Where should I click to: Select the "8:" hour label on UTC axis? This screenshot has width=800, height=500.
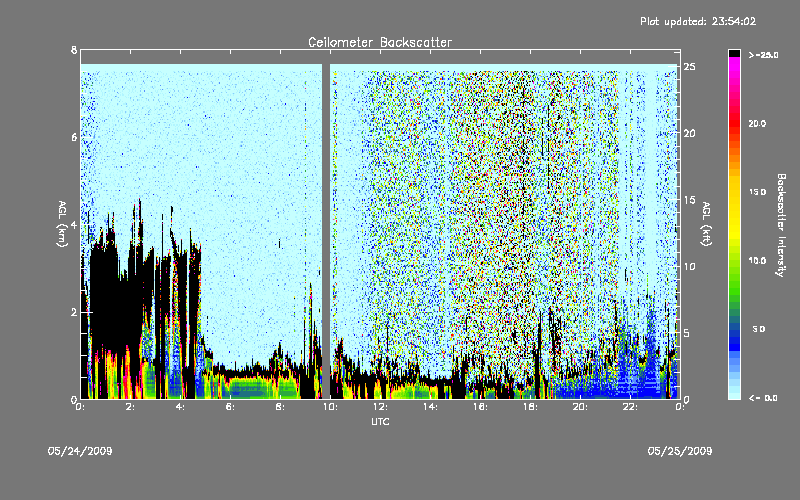point(281,407)
